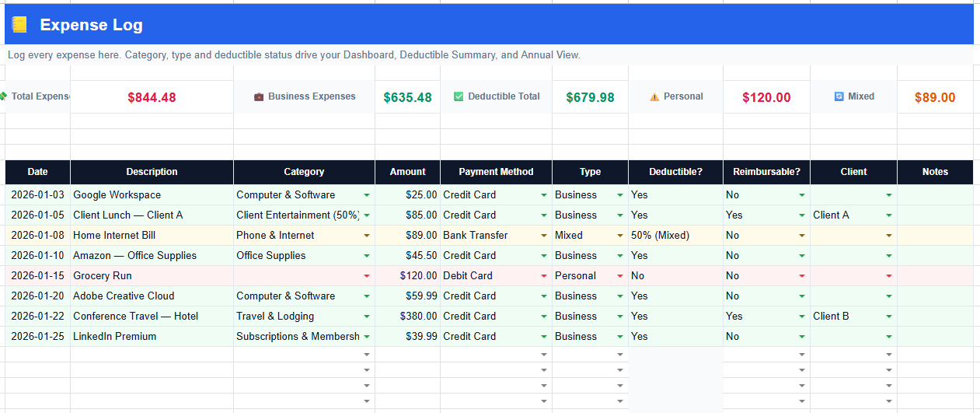Select the $85.00 amount cell

[407, 215]
